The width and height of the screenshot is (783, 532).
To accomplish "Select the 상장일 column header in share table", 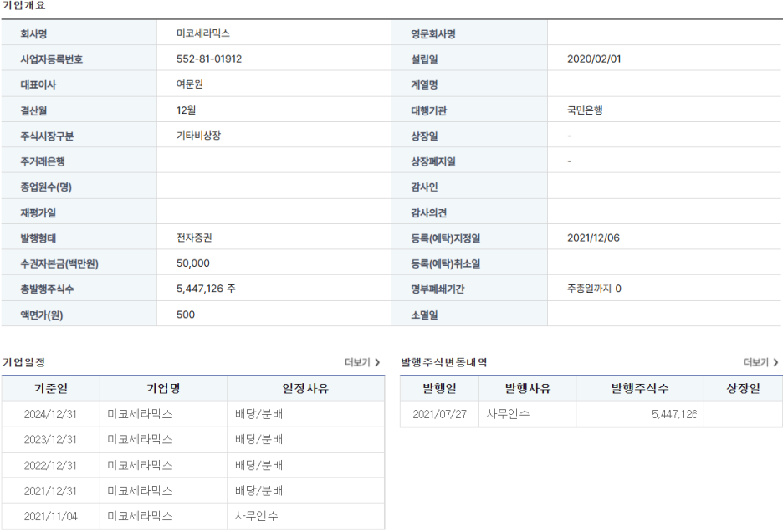I will click(x=743, y=388).
